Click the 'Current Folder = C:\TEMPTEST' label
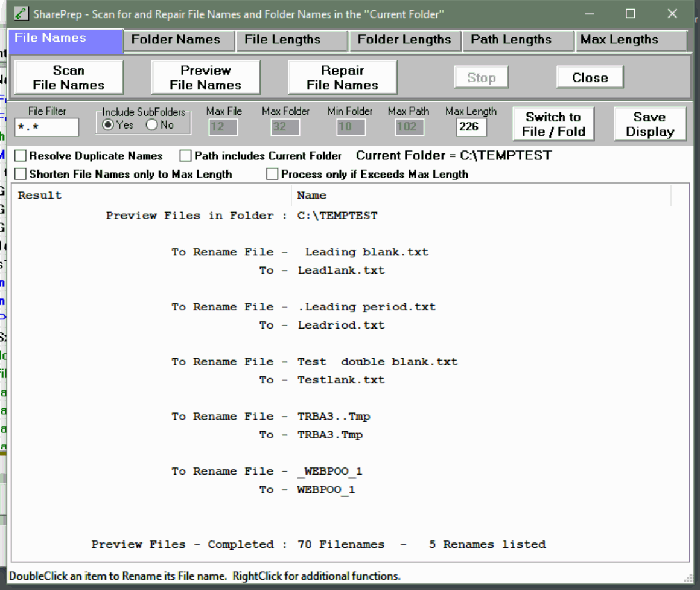The height and width of the screenshot is (590, 700). [454, 155]
